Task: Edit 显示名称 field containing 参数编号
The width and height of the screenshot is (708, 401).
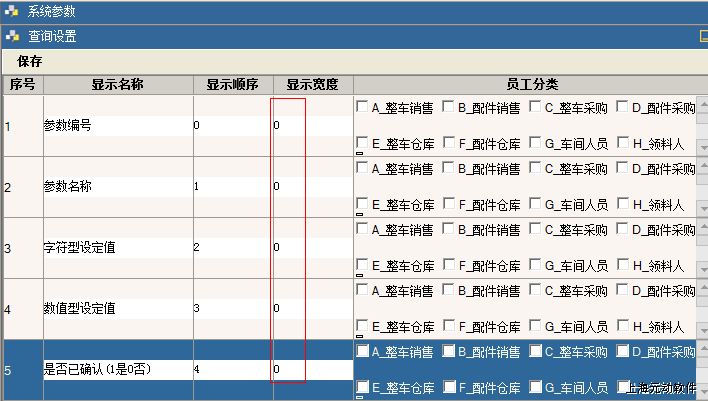Action: [117, 126]
